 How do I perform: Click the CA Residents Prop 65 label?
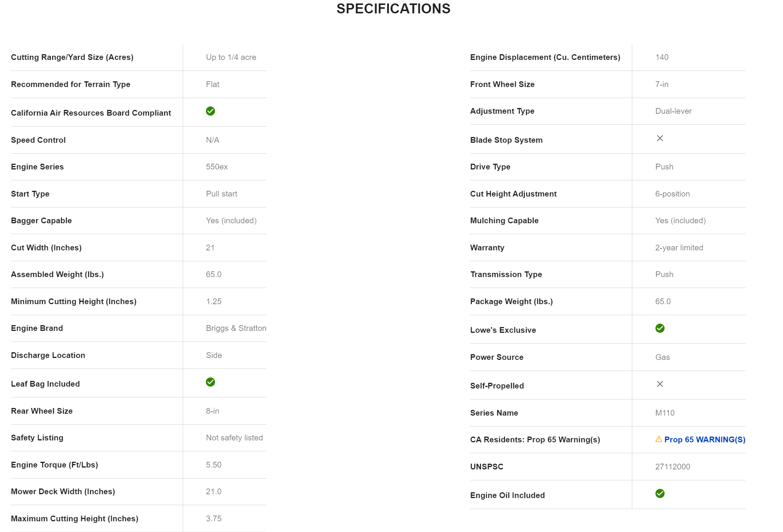pyautogui.click(x=535, y=440)
